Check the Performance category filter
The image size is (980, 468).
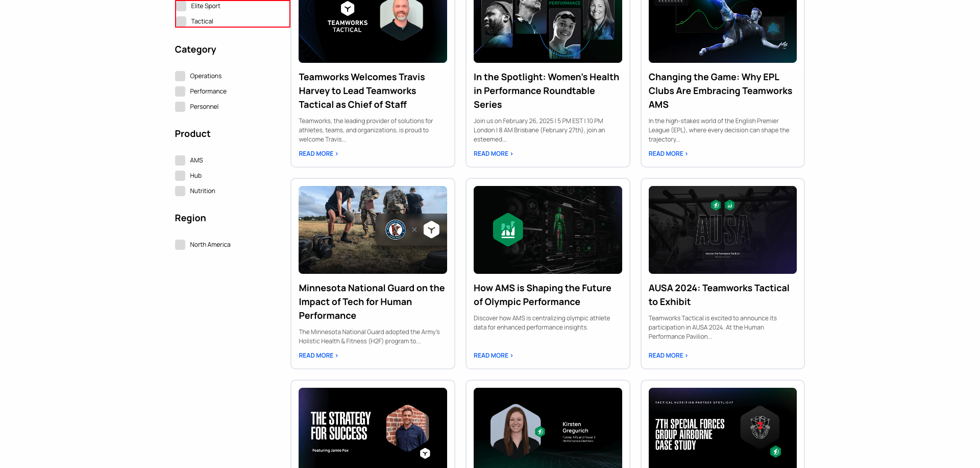pos(180,91)
